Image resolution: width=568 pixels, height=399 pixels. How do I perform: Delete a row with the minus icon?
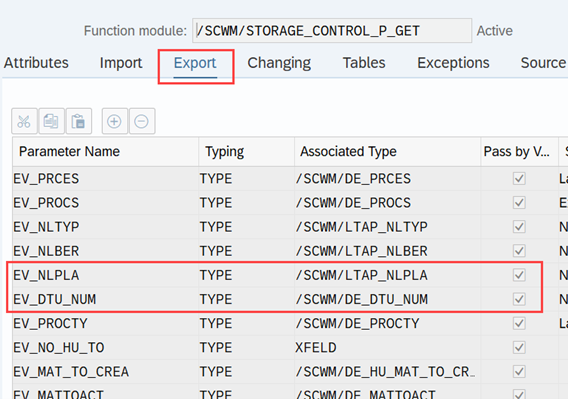142,121
